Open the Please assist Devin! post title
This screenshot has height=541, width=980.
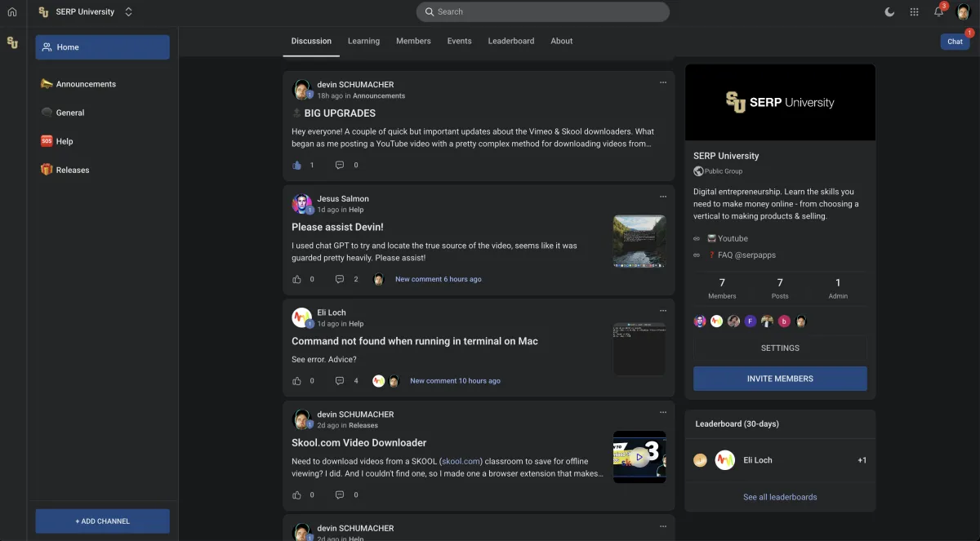(x=337, y=227)
